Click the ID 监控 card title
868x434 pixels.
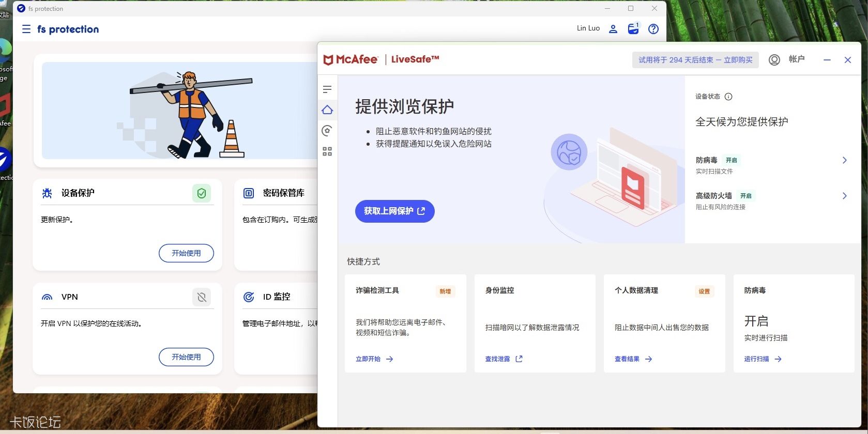coord(277,297)
